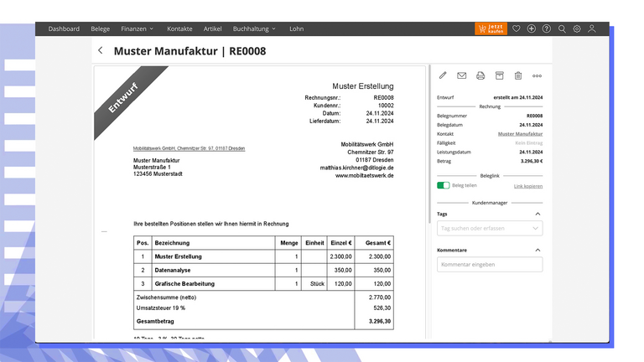The image size is (644, 362).
Task: Go to the Kontakte menu item
Action: tap(179, 28)
